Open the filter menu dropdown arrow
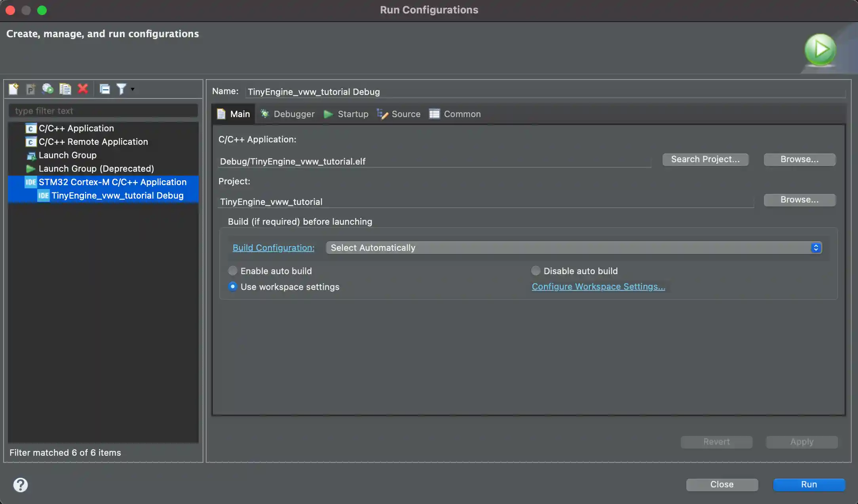 click(x=133, y=89)
